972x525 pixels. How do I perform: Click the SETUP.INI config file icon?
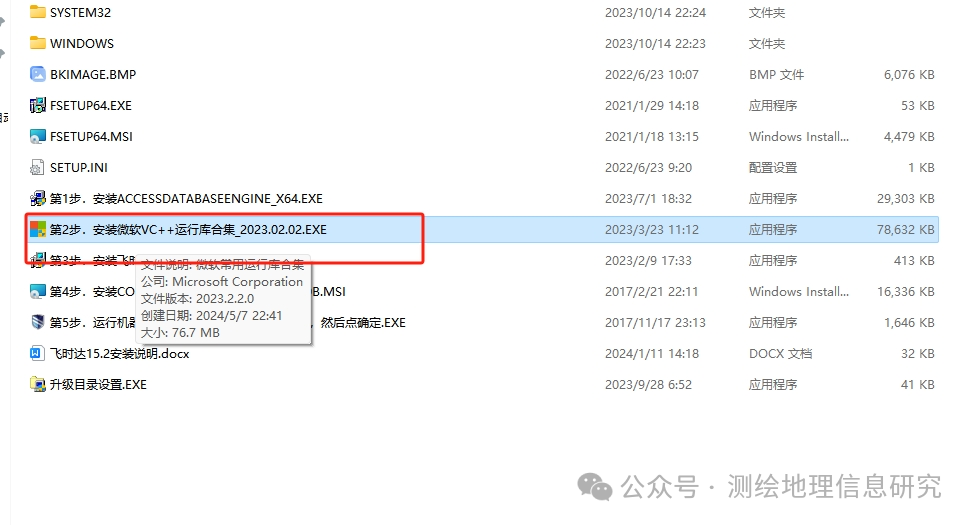click(x=38, y=167)
